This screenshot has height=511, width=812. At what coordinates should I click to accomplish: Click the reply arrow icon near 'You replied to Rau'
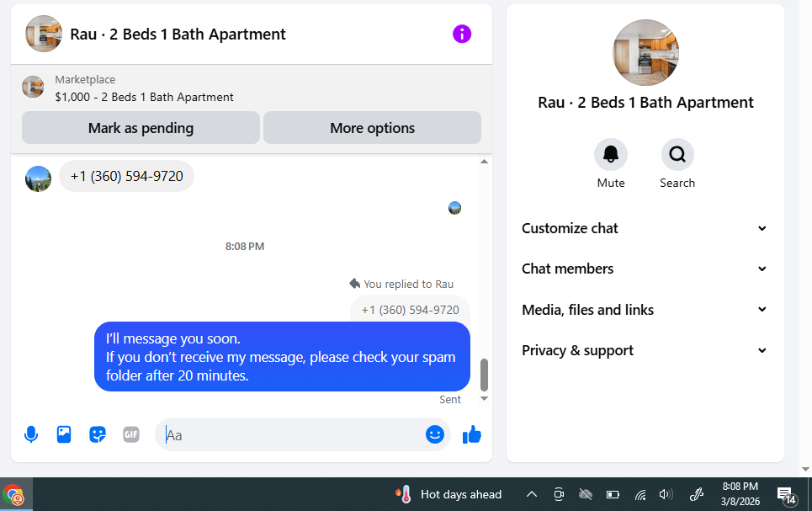pos(355,284)
